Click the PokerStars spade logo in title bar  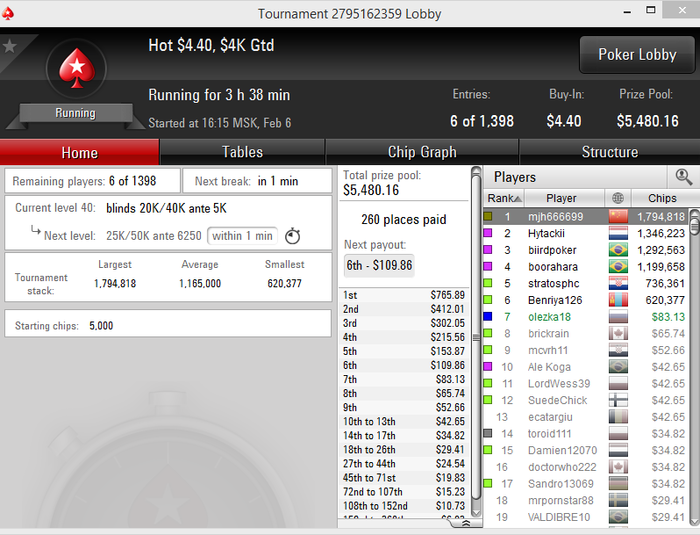[8, 13]
